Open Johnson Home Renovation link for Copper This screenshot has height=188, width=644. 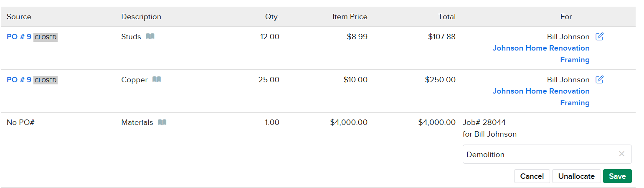(x=541, y=91)
